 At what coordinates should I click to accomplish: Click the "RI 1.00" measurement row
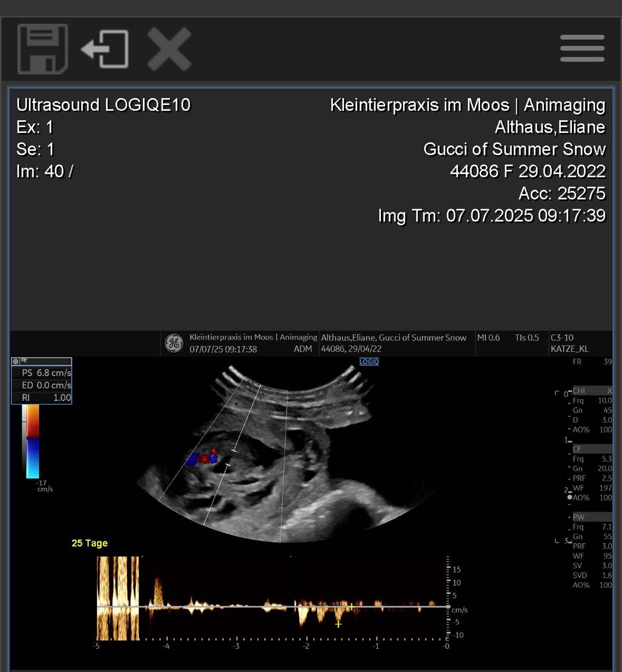42,397
